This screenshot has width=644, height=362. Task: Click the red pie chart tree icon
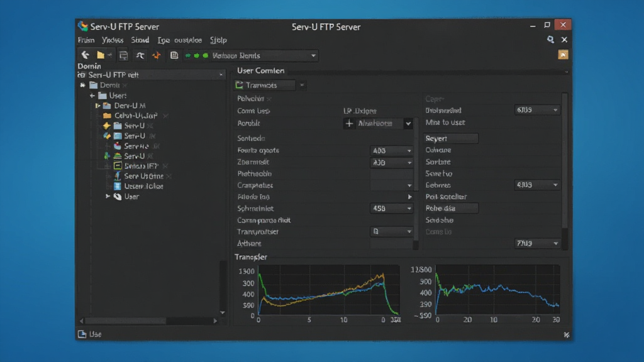click(118, 146)
